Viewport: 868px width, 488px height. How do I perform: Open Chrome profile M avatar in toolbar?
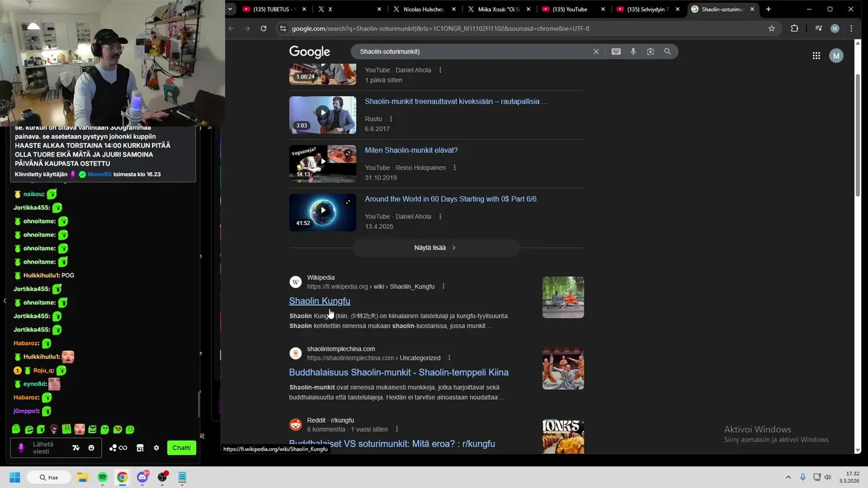tap(835, 28)
